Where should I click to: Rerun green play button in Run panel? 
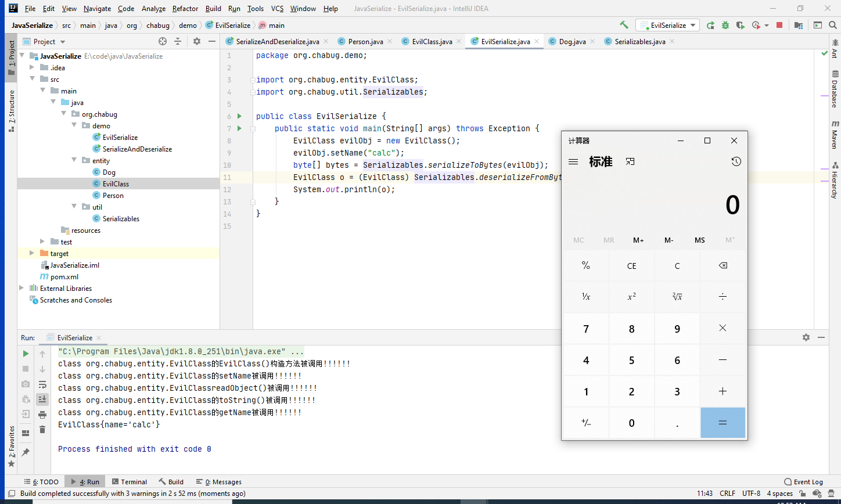26,354
